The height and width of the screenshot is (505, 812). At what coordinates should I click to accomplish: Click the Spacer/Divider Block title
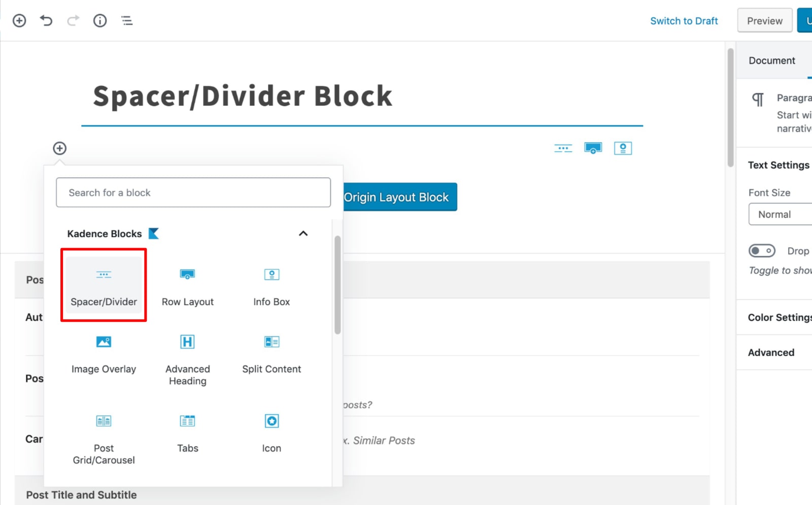pos(243,95)
